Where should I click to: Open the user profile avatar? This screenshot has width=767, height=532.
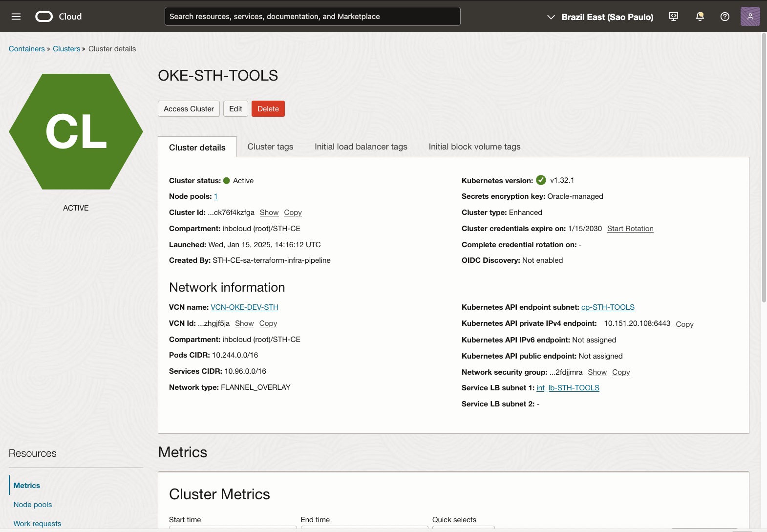point(750,17)
